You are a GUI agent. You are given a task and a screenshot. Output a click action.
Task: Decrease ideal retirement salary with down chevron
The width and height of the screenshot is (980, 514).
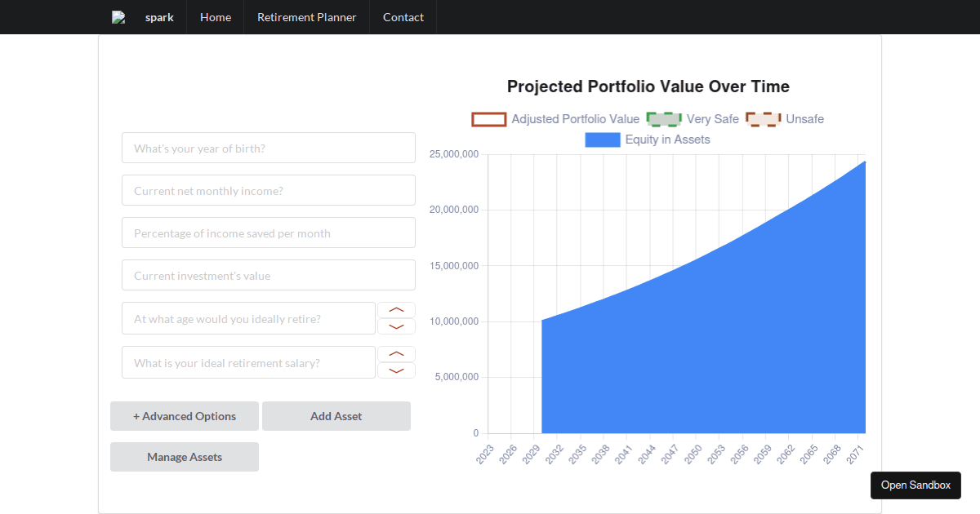coord(396,370)
